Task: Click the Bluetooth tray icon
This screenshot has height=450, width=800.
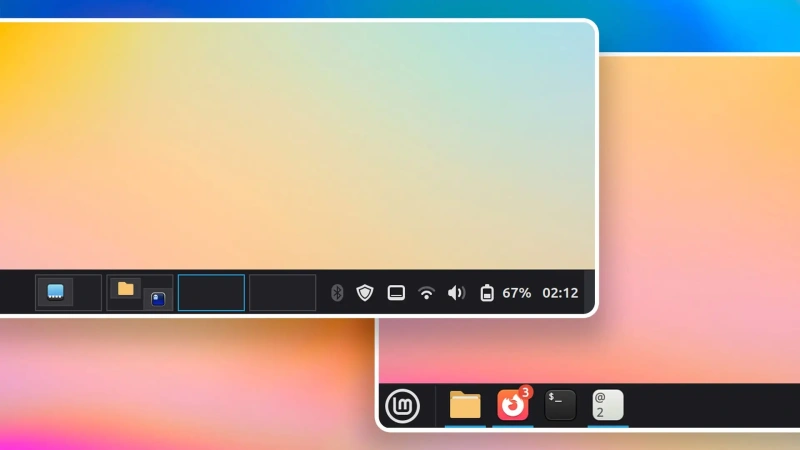Action: tap(337, 293)
